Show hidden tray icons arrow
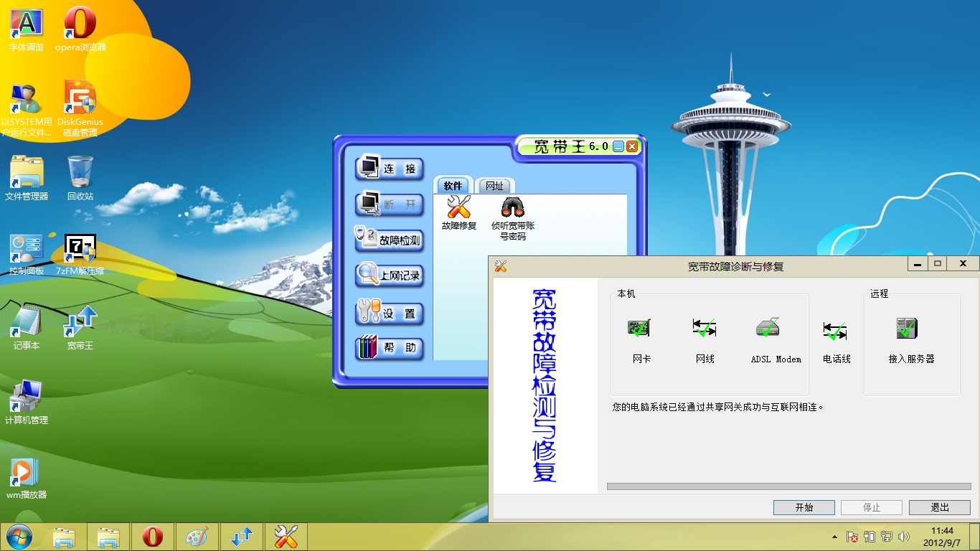Screen dimensions: 980x551 coord(834,537)
